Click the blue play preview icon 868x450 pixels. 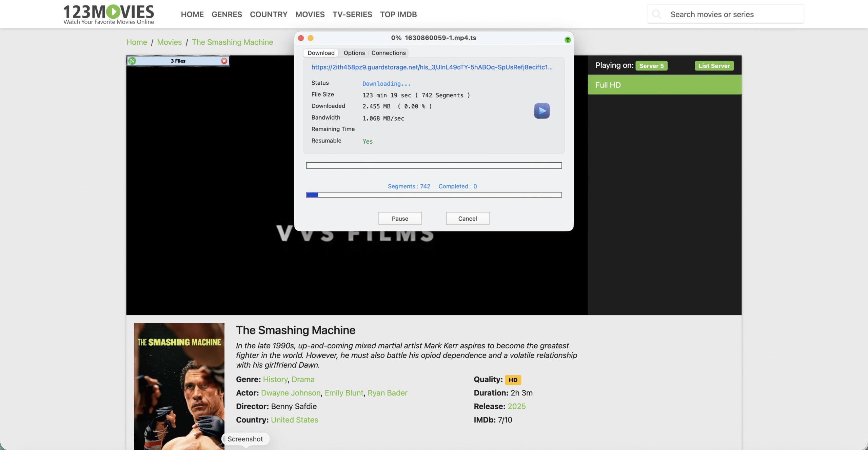tap(542, 111)
